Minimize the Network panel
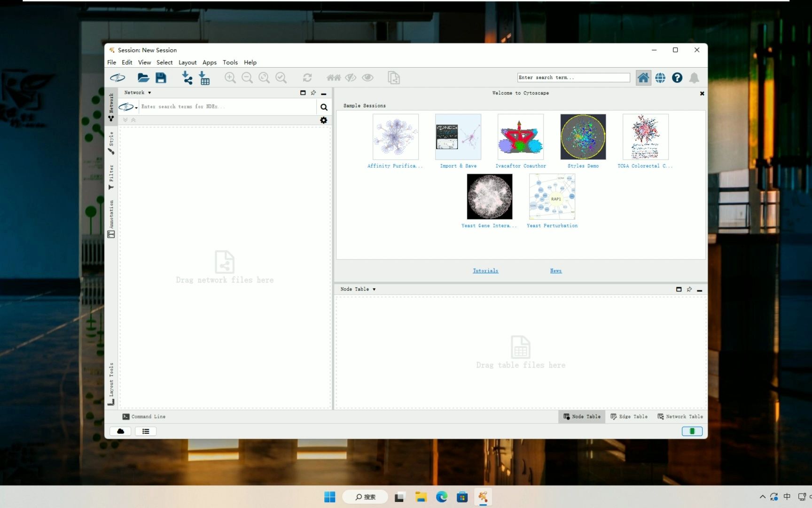Screen dimensions: 812x508 324,94
